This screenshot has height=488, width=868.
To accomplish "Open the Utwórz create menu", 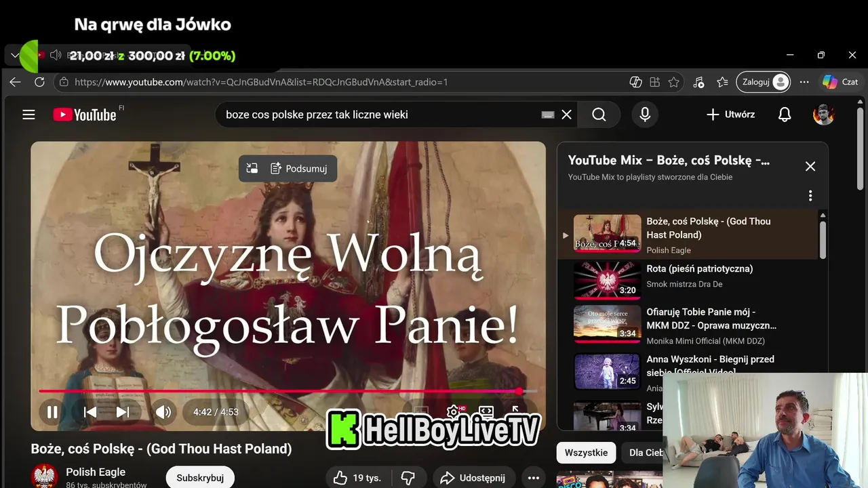I will pyautogui.click(x=730, y=115).
